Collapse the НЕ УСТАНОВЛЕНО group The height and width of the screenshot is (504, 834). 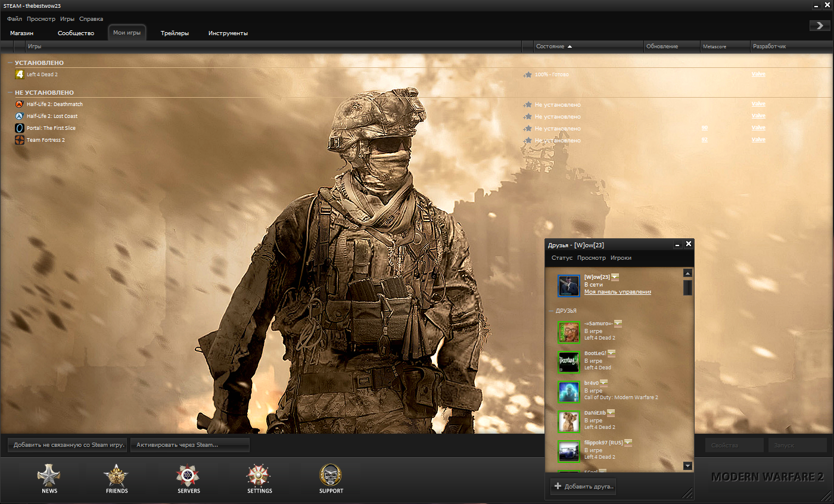10,93
